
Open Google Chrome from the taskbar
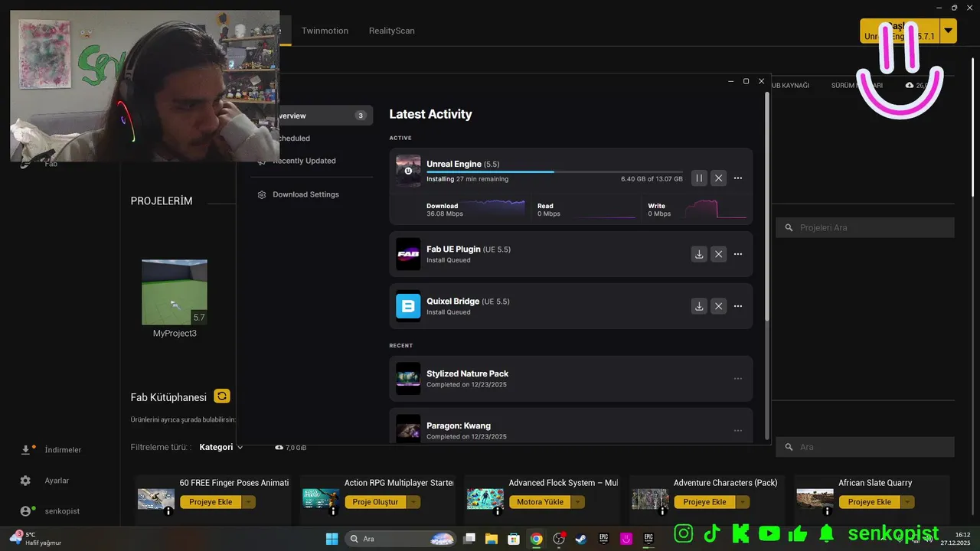537,539
